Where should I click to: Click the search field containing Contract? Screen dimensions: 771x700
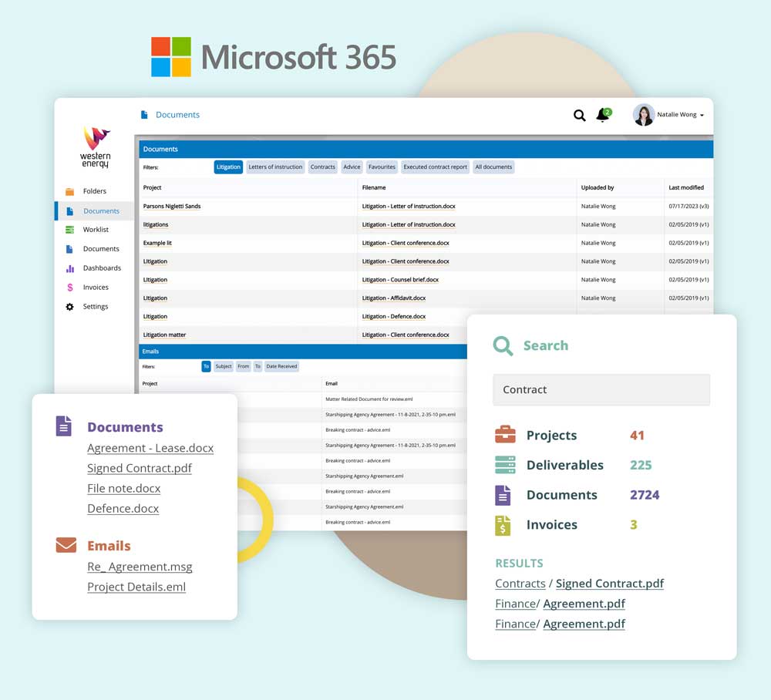tap(601, 390)
